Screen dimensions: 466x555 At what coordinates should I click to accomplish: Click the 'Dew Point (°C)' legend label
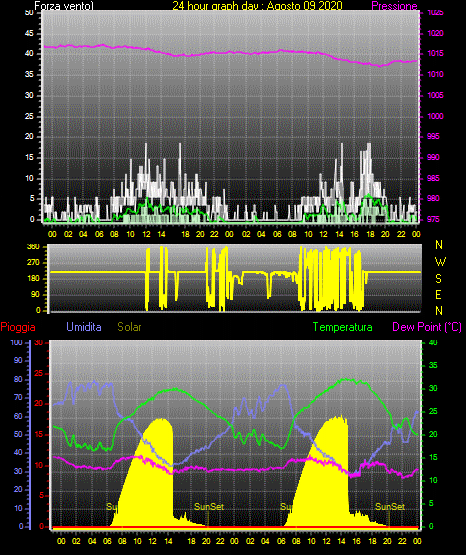[x=427, y=327]
